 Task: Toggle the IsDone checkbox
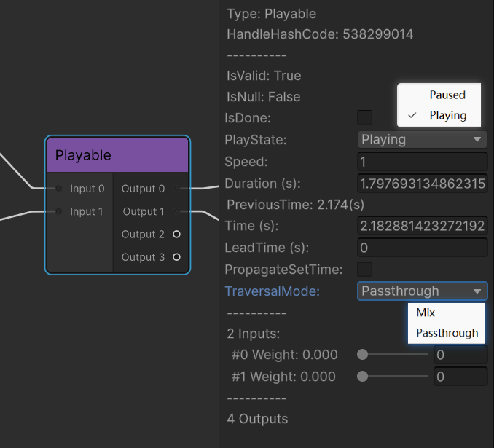click(364, 117)
